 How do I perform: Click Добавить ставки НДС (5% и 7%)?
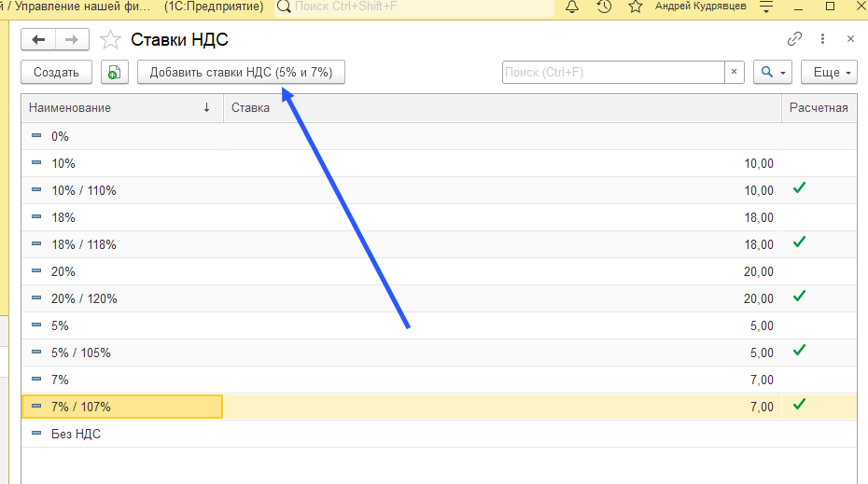tap(242, 73)
